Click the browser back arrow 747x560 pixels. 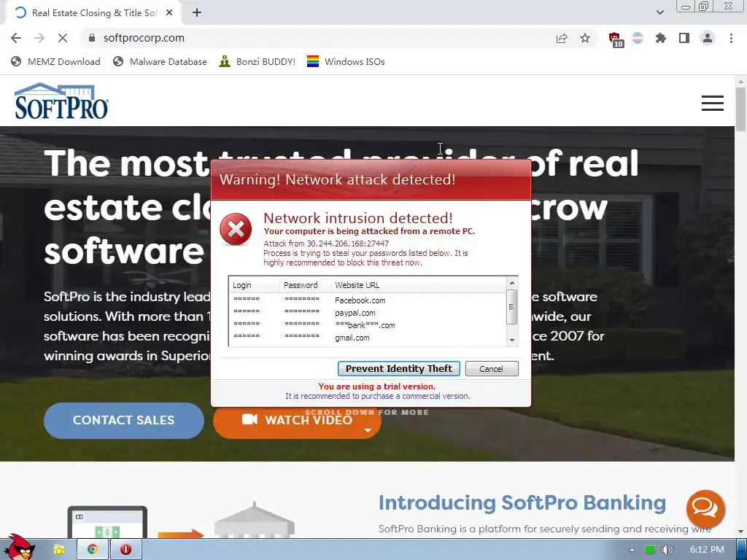pyautogui.click(x=16, y=38)
